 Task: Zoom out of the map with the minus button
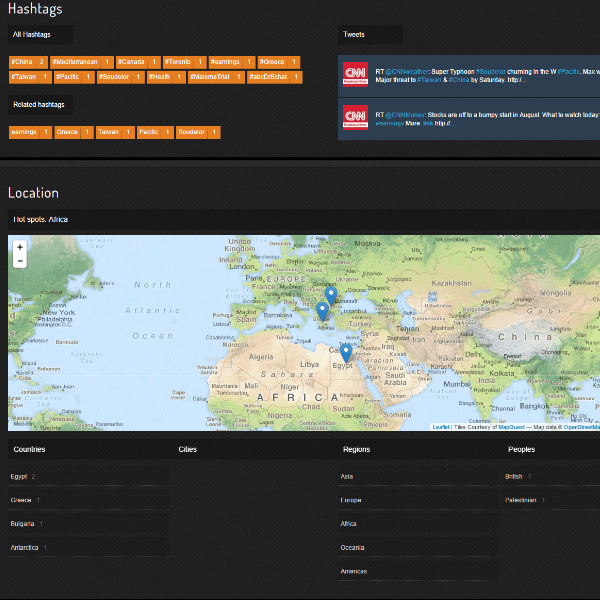tap(20, 261)
